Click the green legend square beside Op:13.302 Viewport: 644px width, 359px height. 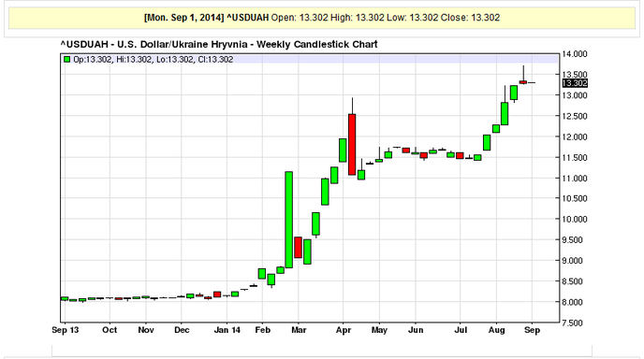[67, 60]
